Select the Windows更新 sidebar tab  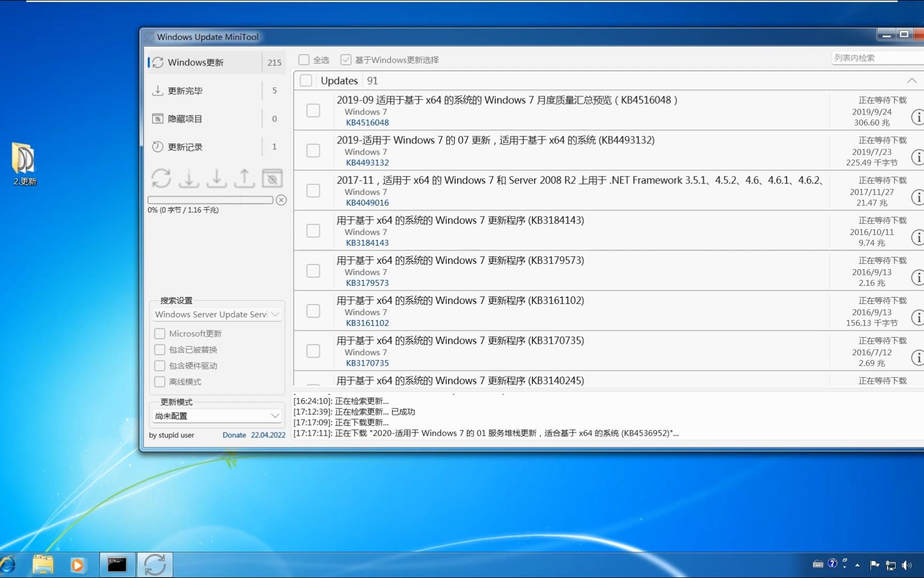point(217,63)
